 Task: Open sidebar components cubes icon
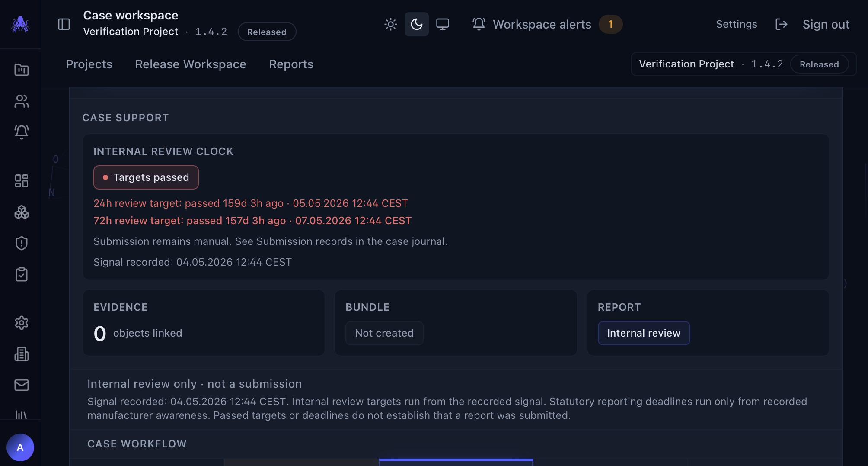point(21,212)
